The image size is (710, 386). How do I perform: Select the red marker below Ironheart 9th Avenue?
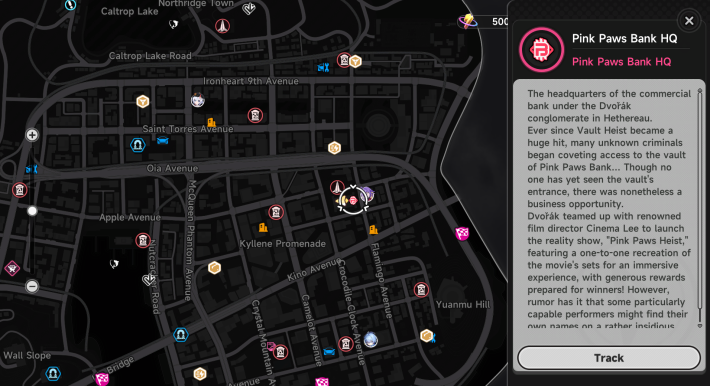255,116
